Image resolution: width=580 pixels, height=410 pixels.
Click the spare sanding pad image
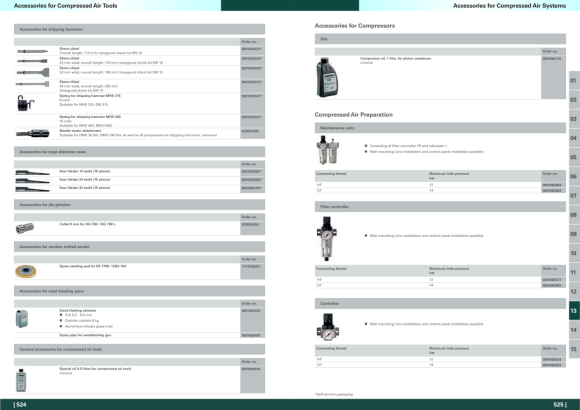coord(26,271)
